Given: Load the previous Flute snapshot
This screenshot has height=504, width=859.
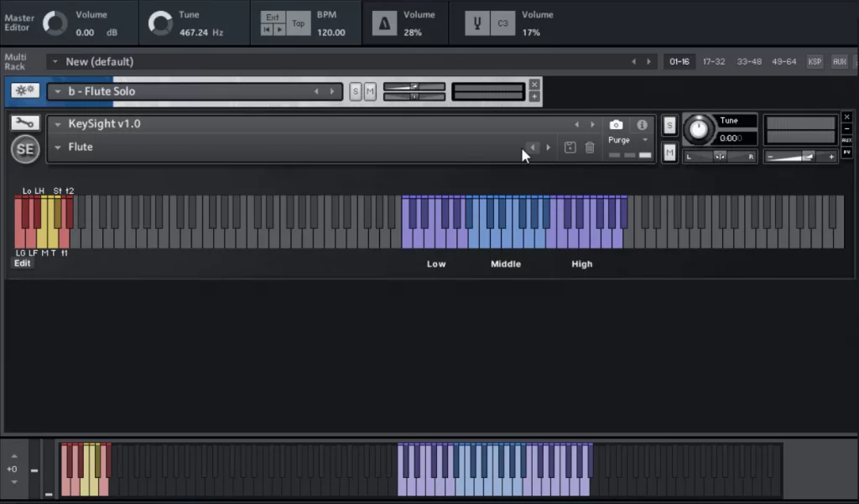Looking at the screenshot, I should pyautogui.click(x=533, y=148).
